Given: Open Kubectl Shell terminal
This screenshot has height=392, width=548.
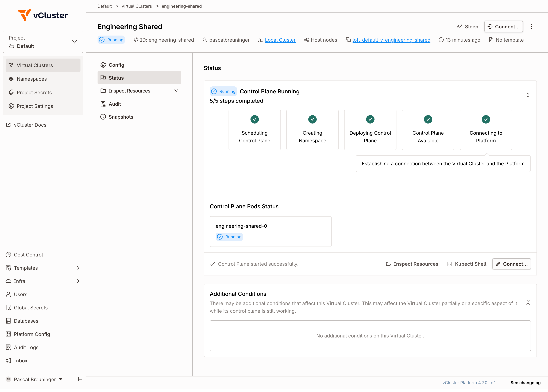Looking at the screenshot, I should pyautogui.click(x=467, y=264).
